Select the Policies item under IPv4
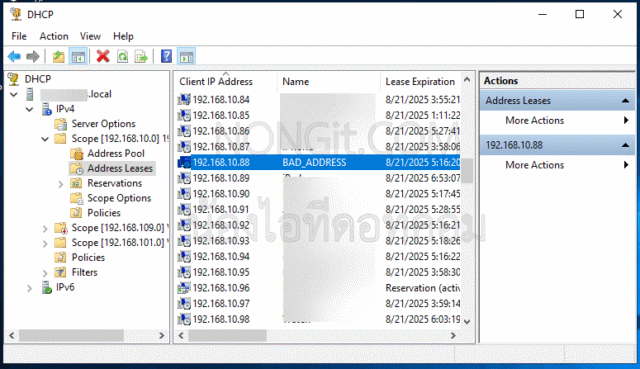Image resolution: width=640 pixels, height=369 pixels. [88, 257]
